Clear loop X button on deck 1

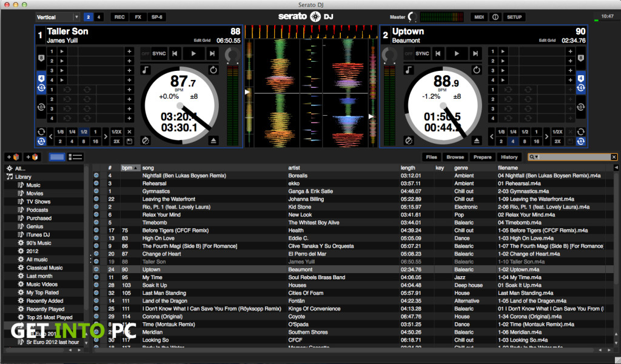[x=130, y=132]
